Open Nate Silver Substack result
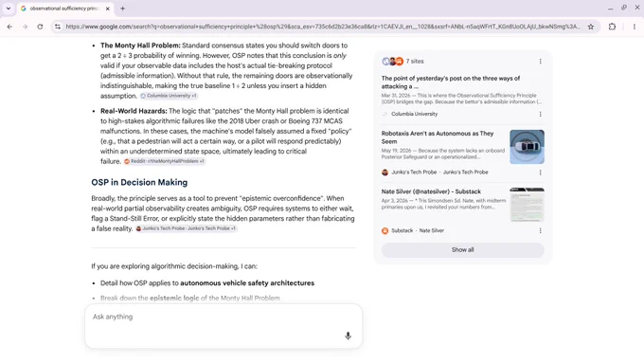Screen dimensions: 644x363 431,191
